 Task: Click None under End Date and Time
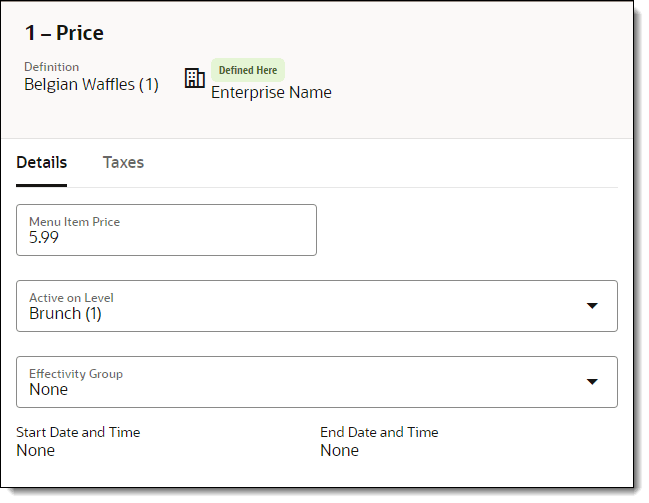[339, 451]
